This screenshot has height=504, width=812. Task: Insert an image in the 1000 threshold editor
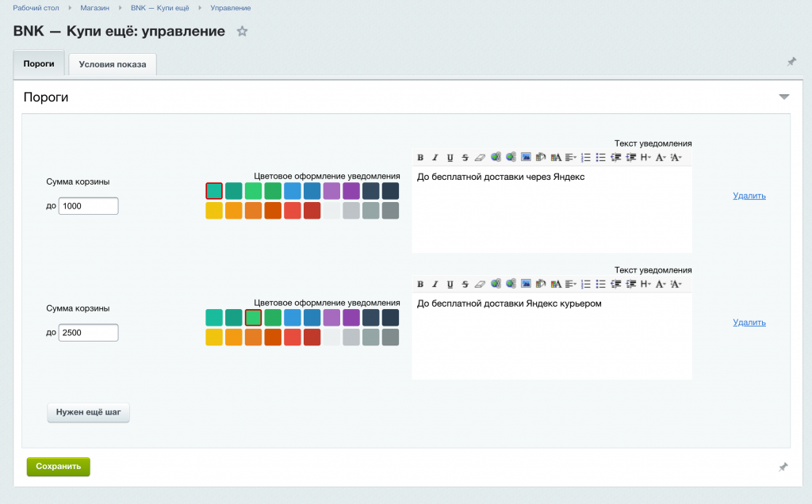click(526, 157)
